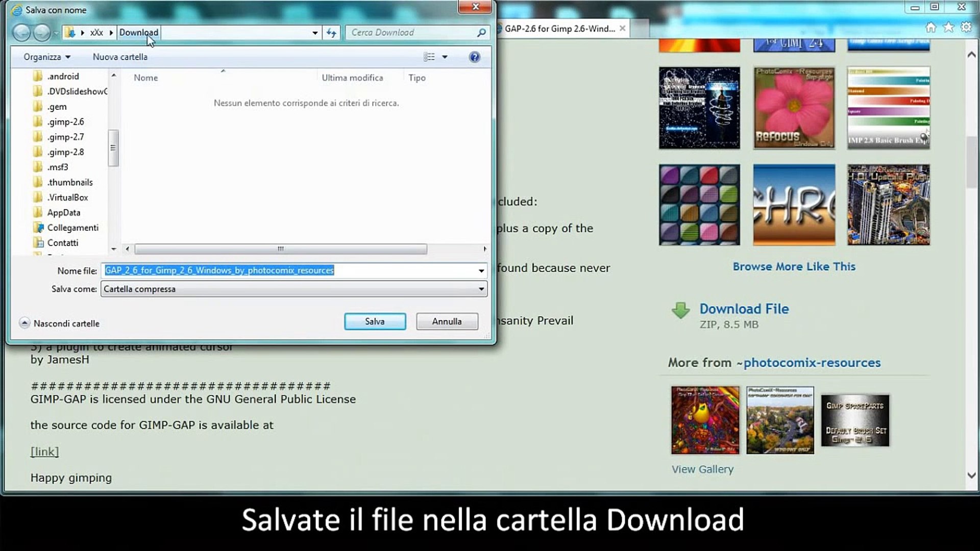Open the Browse More Like This link

[x=794, y=267]
